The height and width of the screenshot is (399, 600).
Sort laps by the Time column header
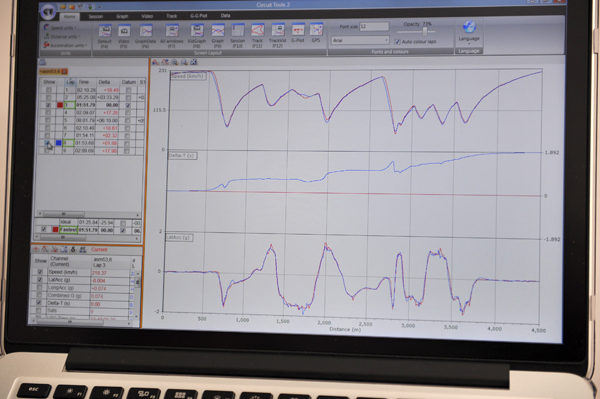83,82
